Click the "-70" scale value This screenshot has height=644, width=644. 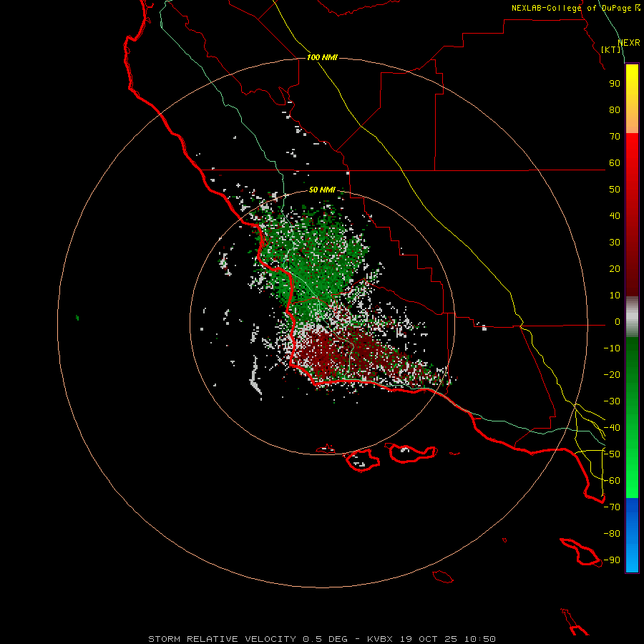612,507
